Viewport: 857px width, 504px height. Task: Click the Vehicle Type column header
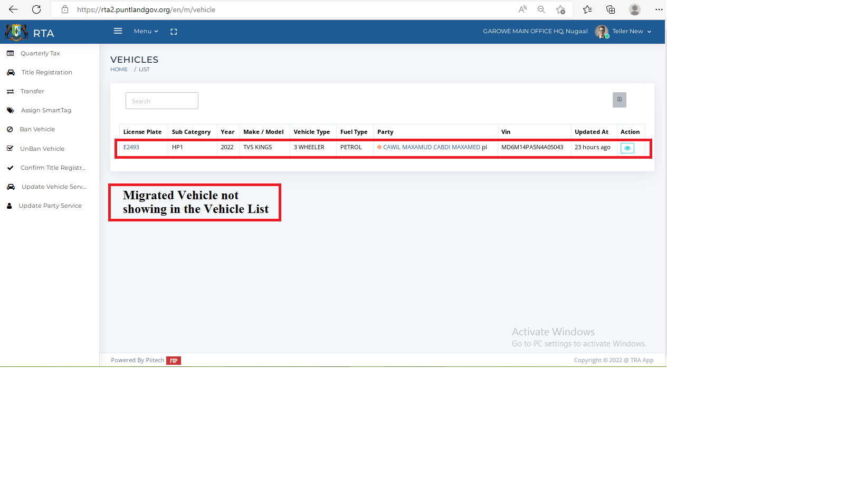312,132
